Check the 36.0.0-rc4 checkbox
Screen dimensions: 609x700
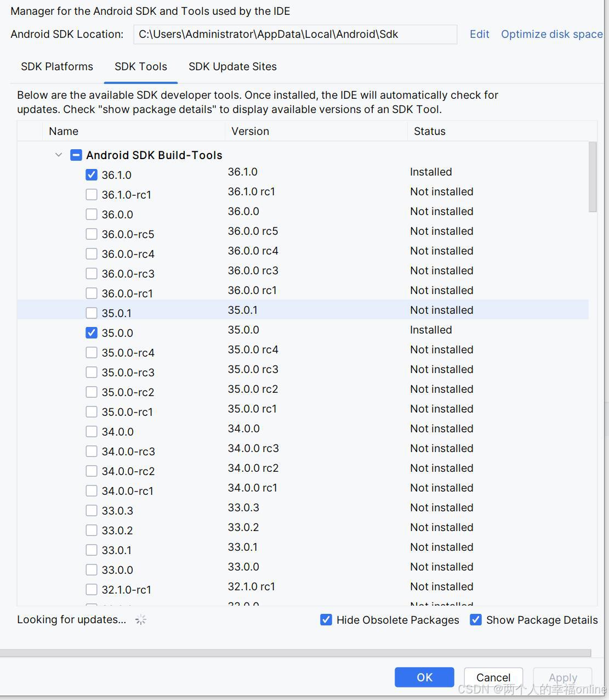pyautogui.click(x=92, y=254)
